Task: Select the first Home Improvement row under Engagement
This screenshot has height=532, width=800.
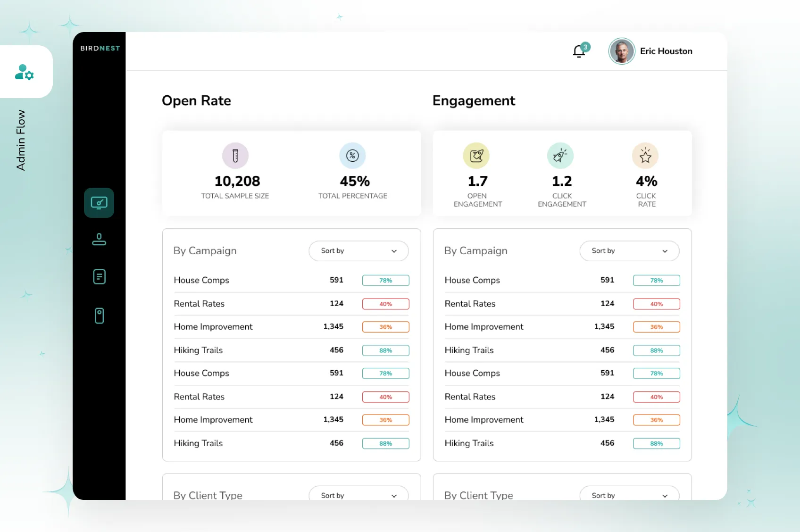Action: coord(484,327)
